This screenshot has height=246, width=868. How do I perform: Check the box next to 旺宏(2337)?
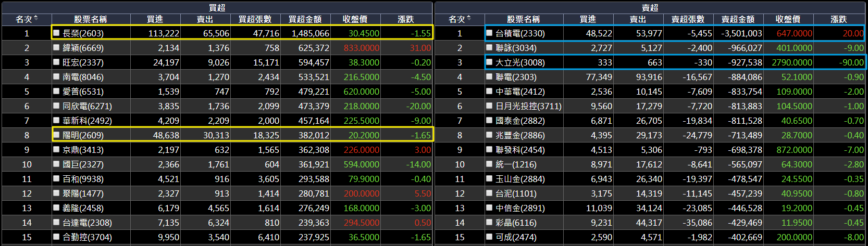56,62
